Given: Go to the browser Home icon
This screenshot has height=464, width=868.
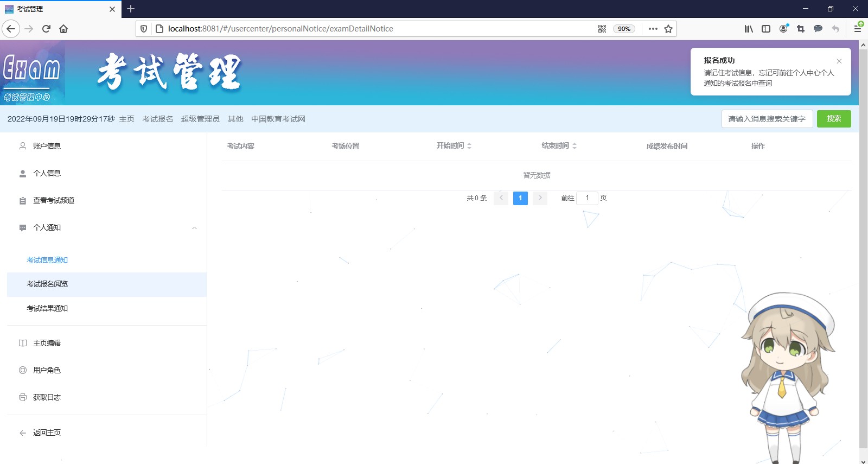Looking at the screenshot, I should [63, 29].
